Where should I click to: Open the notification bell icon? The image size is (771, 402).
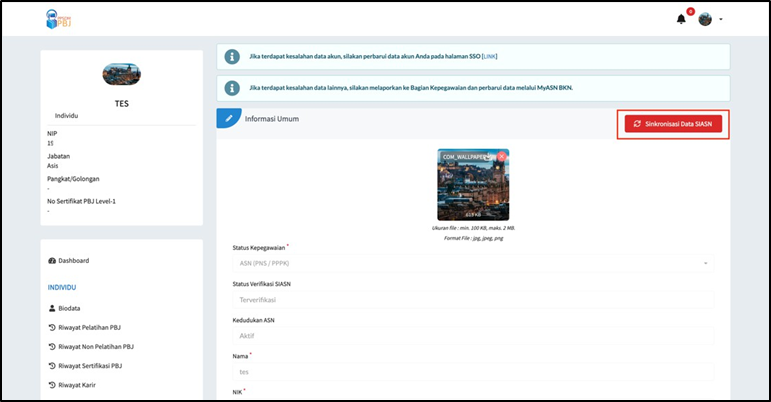coord(682,19)
